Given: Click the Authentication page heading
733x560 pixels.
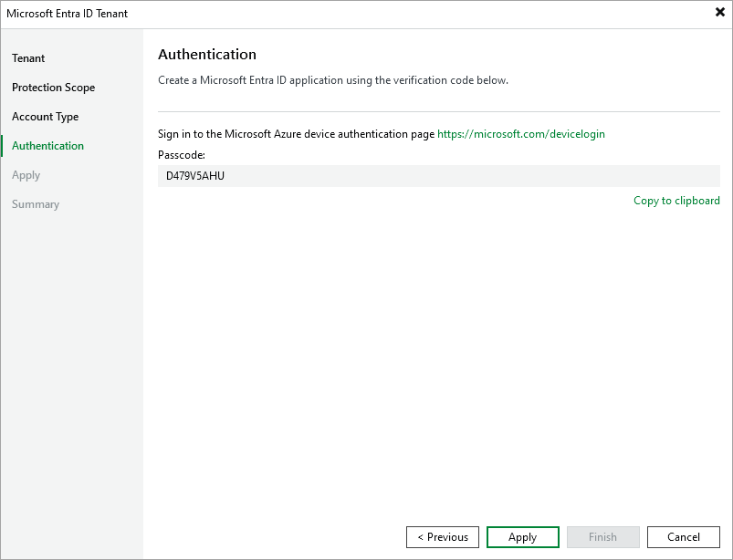Looking at the screenshot, I should (207, 55).
